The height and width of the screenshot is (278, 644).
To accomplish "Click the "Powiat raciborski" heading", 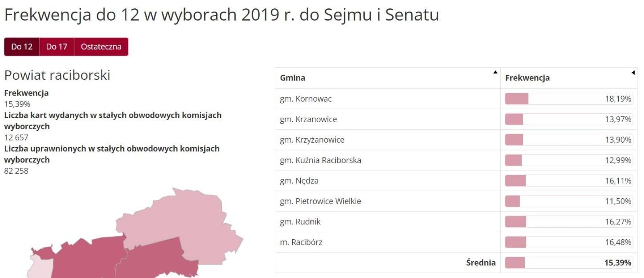I will tap(57, 75).
